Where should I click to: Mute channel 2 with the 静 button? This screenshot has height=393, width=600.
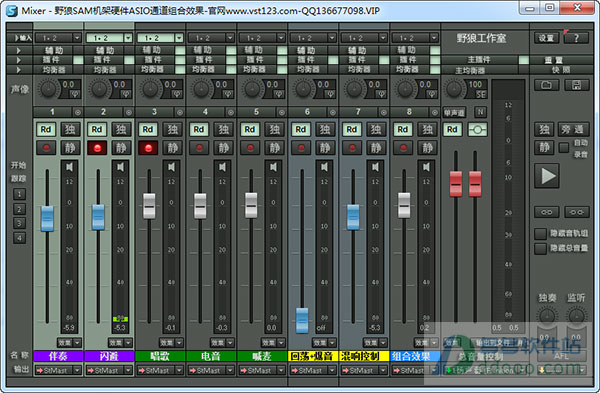(x=121, y=148)
